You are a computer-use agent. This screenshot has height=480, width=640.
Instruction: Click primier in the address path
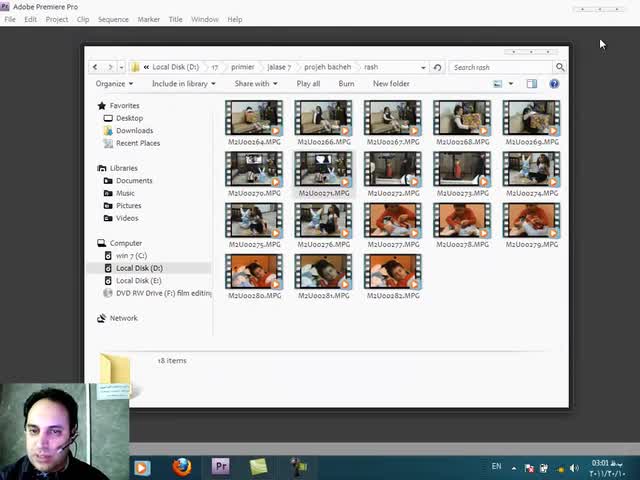tap(242, 67)
